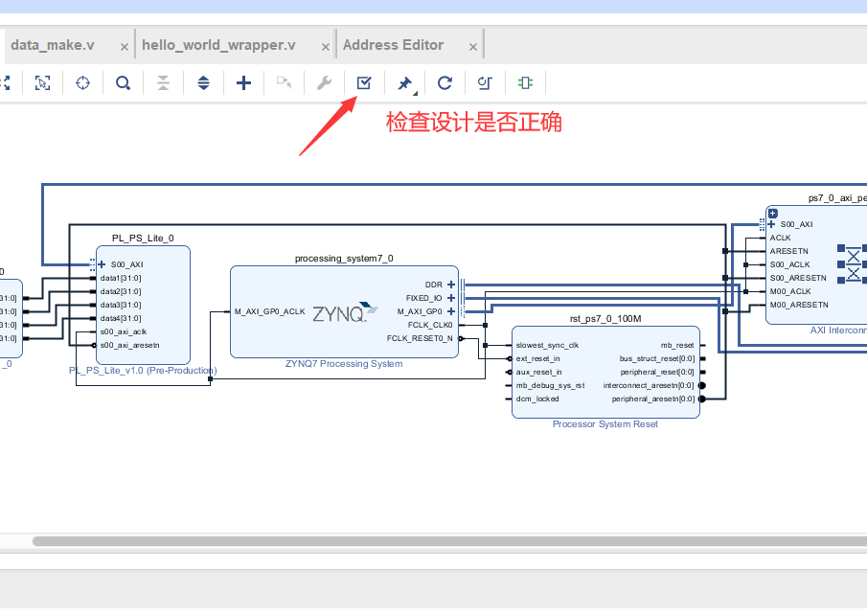Image resolution: width=867 pixels, height=616 pixels.
Task: Switch to the hello_world_wrapper.v tab
Action: [219, 45]
